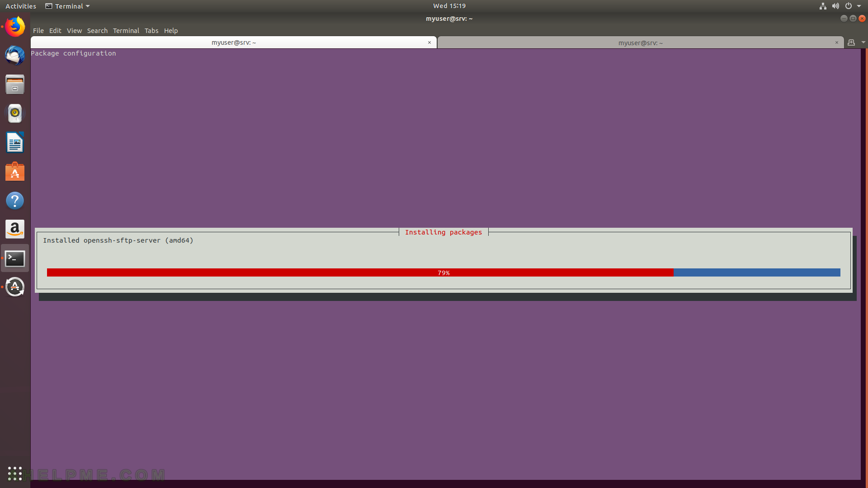This screenshot has width=868, height=488.
Task: Close the second terminal tab
Action: click(x=836, y=42)
